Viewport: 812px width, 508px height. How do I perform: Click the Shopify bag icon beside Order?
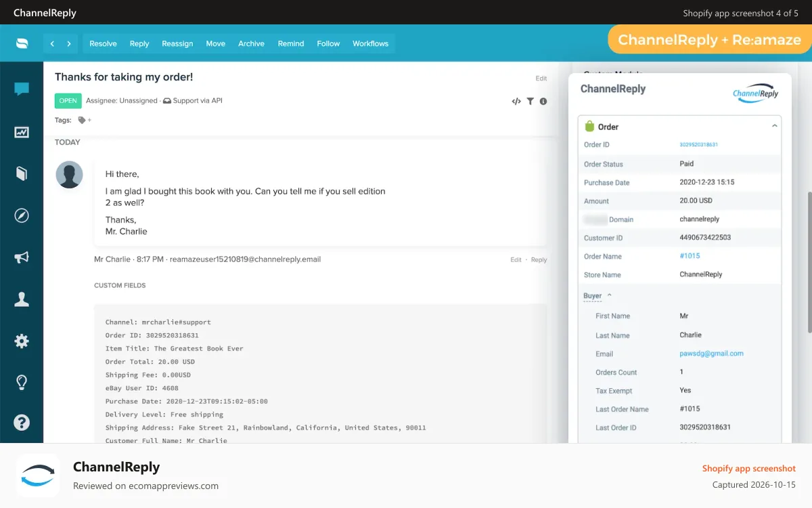click(x=589, y=126)
